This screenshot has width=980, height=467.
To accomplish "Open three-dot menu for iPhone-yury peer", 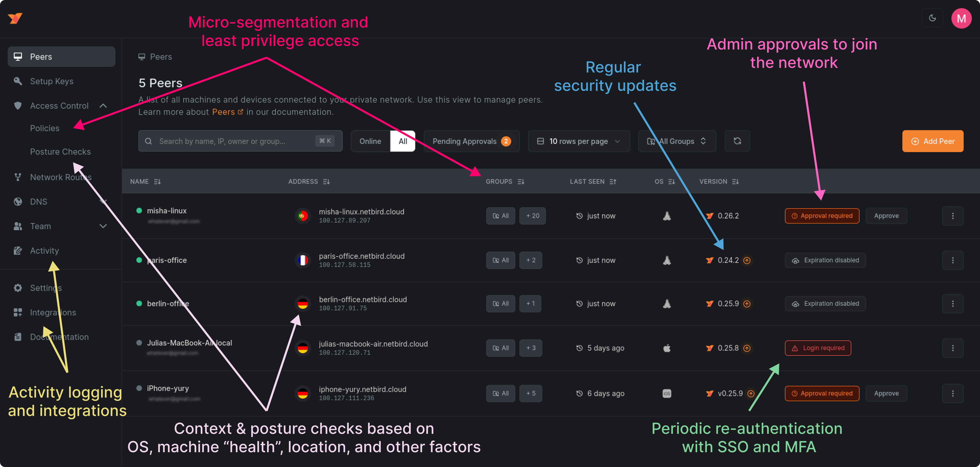I will [952, 393].
